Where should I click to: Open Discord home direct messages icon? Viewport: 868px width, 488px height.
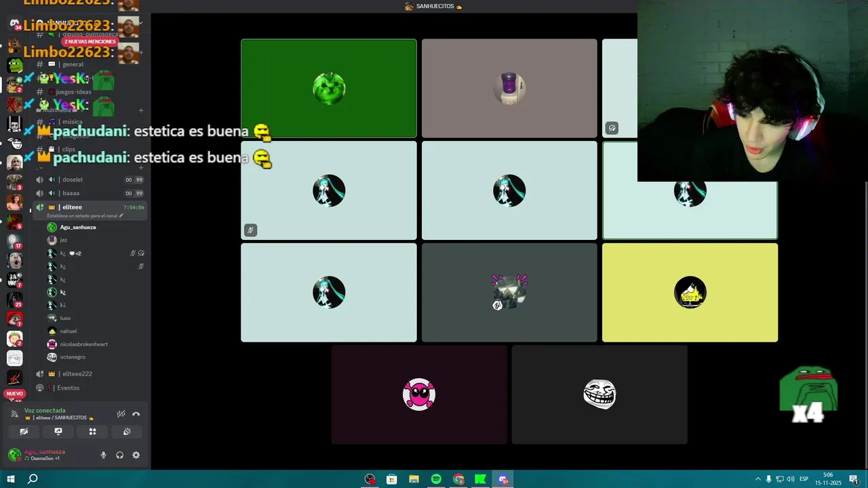[14, 25]
